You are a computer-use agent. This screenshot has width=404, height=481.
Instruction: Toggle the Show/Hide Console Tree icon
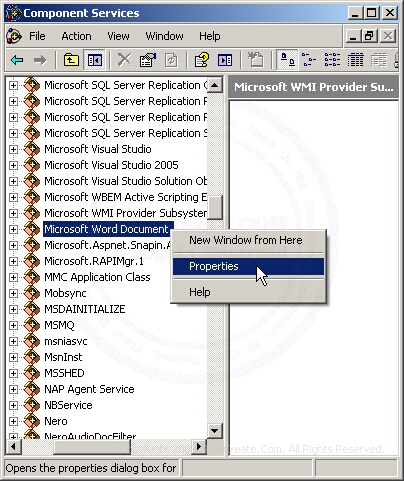point(94,60)
